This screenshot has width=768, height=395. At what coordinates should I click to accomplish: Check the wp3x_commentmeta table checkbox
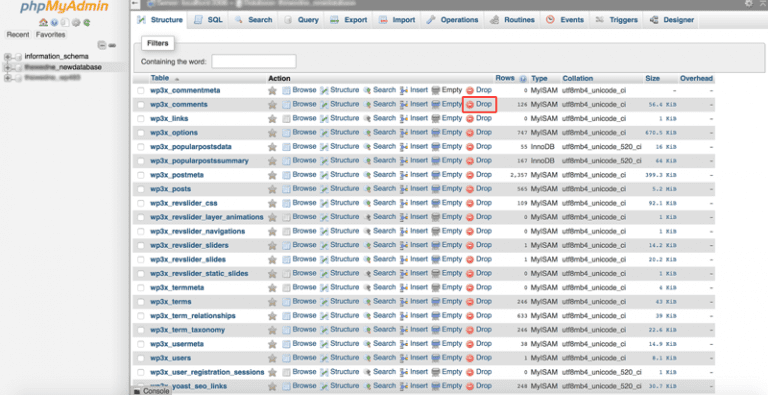[x=141, y=91]
